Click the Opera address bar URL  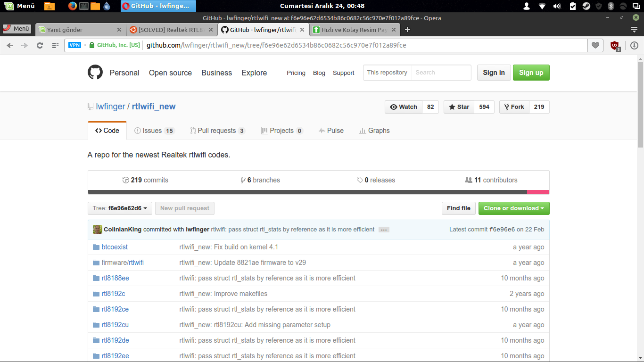point(276,45)
